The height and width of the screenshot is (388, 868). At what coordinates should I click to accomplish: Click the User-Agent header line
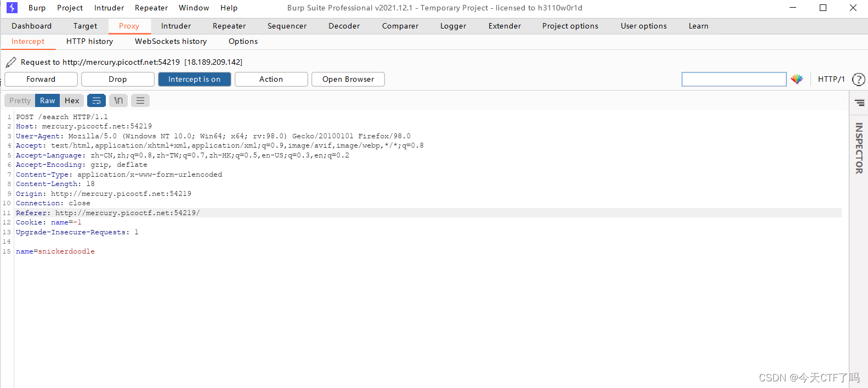click(213, 136)
